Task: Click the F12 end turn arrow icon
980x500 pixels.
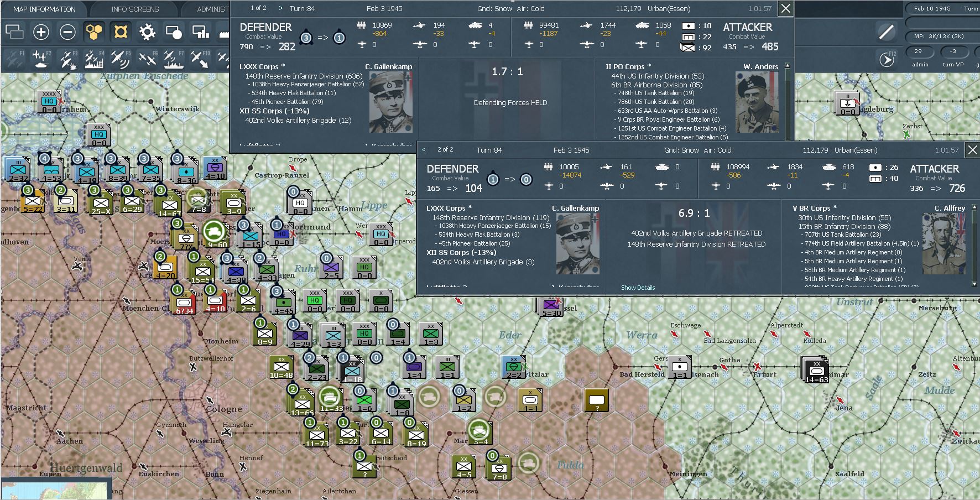Action: click(x=887, y=59)
